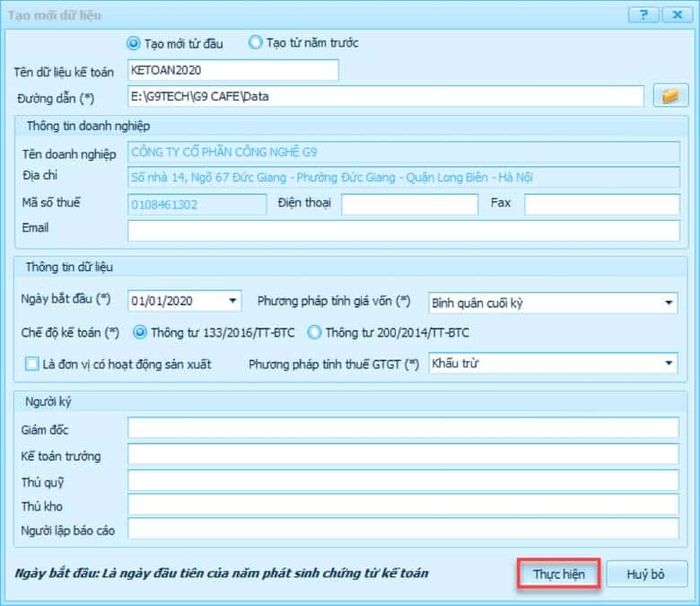Focus the Email input field
This screenshot has height=606, width=700.
tap(404, 231)
